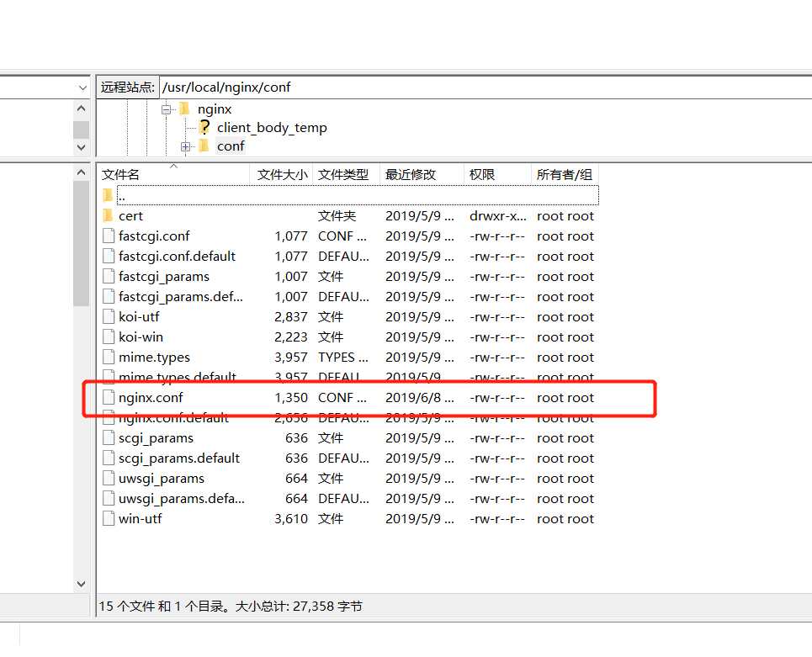The image size is (812, 657).
Task: Click the cert folder icon
Action: 108,215
